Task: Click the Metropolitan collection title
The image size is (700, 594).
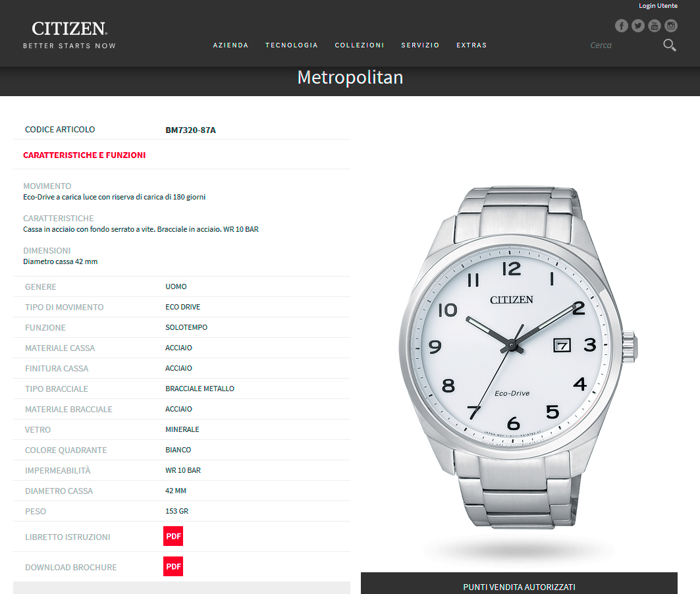Action: pyautogui.click(x=350, y=77)
